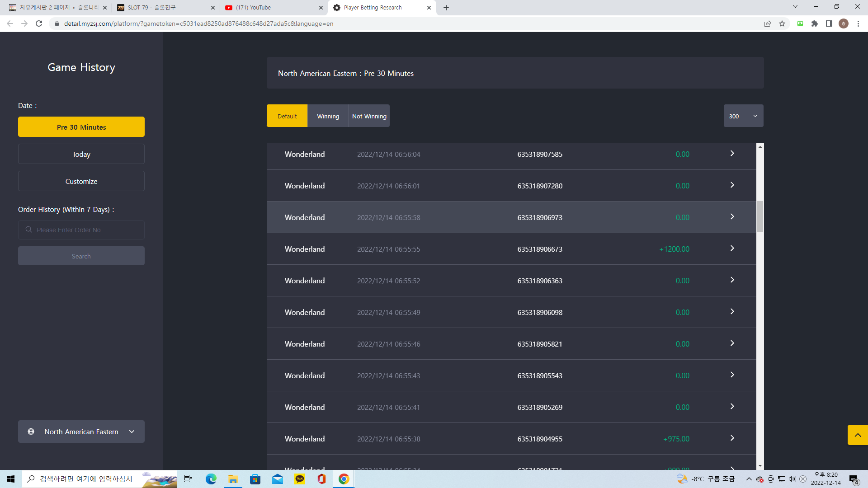Image resolution: width=868 pixels, height=488 pixels.
Task: Choose the Today date filter
Action: tap(81, 154)
